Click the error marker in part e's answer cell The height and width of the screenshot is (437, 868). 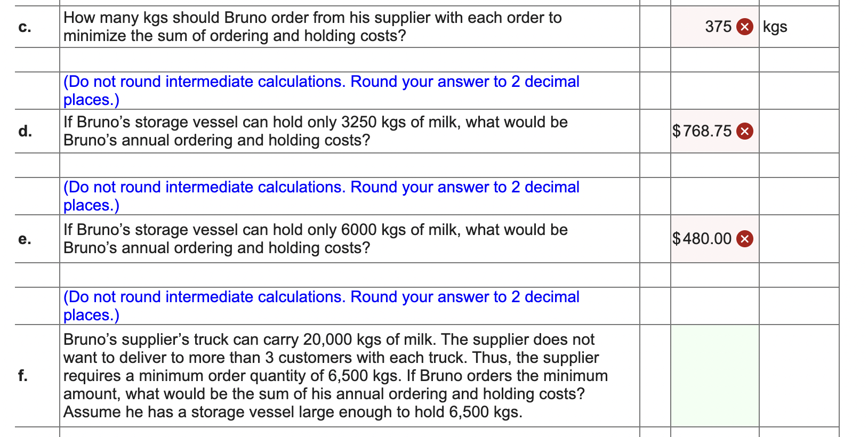click(x=745, y=239)
